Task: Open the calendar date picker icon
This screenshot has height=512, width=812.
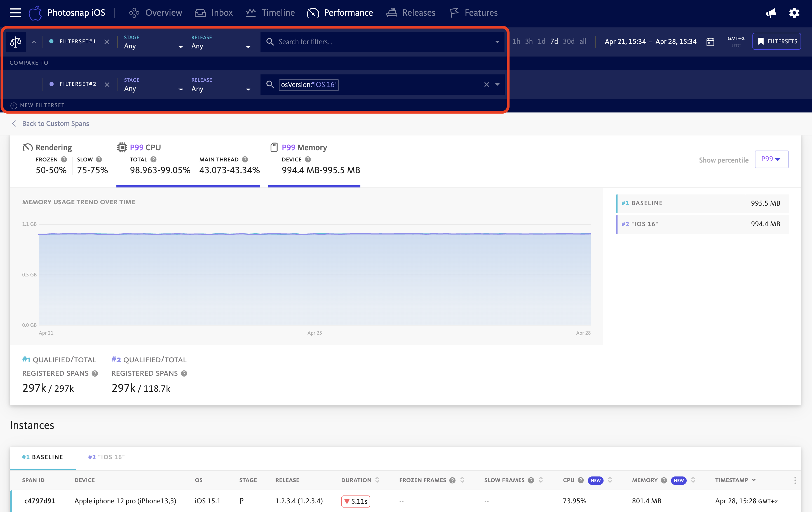Action: [710, 42]
